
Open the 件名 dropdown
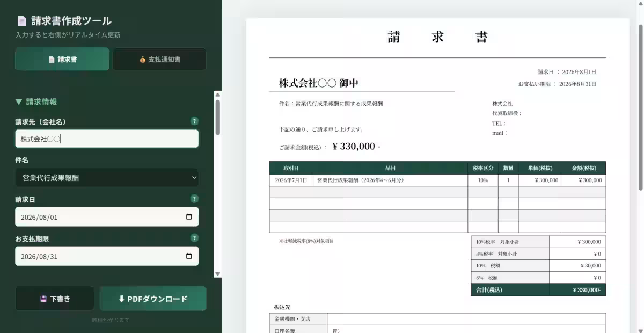pos(107,177)
